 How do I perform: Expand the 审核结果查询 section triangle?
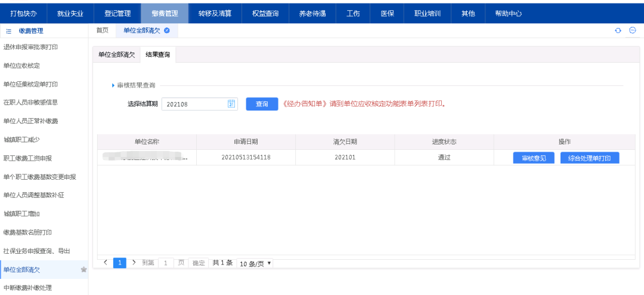click(x=113, y=85)
